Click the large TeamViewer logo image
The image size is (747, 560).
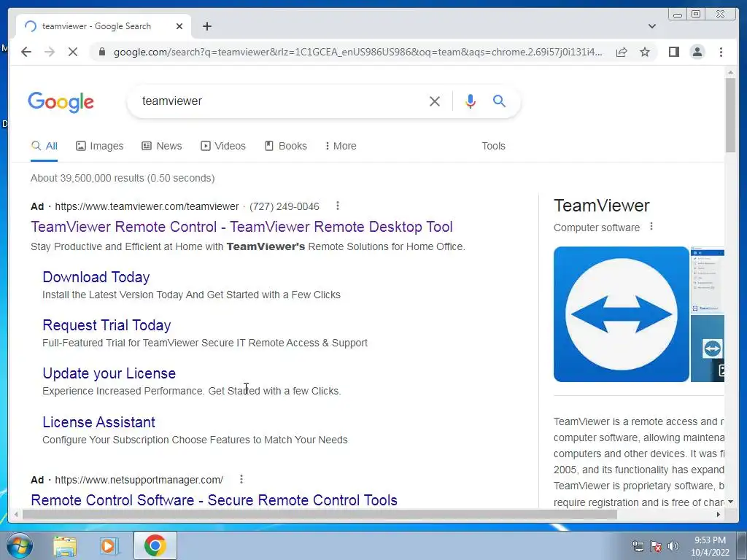(622, 314)
